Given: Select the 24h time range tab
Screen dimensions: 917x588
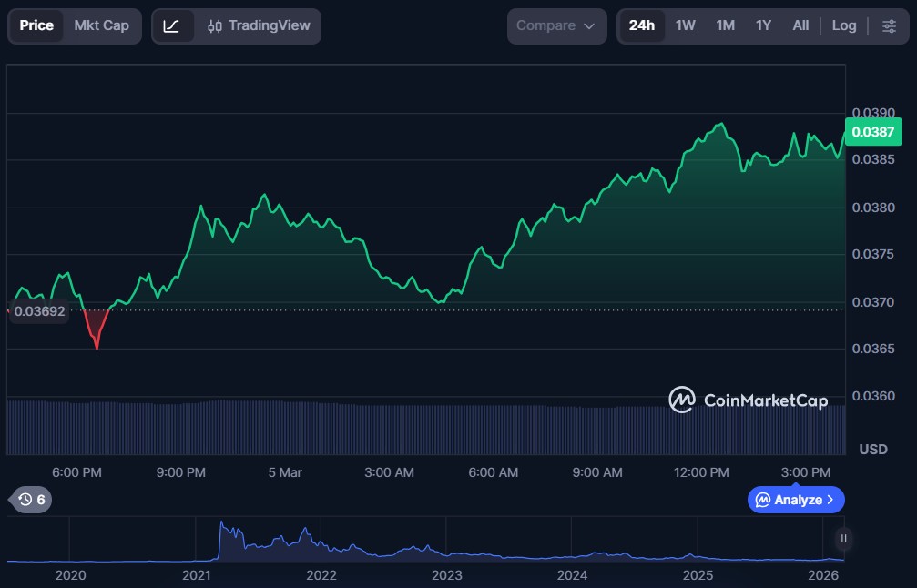Looking at the screenshot, I should (x=641, y=25).
